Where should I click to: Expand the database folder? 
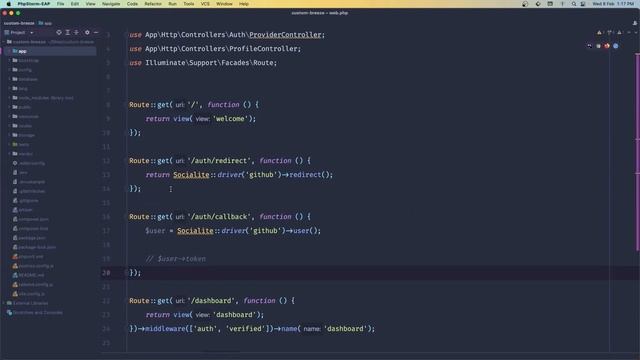(10, 79)
